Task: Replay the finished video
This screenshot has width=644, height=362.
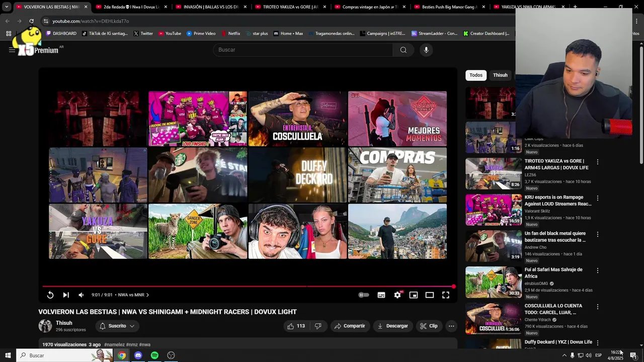Action: tap(50, 295)
